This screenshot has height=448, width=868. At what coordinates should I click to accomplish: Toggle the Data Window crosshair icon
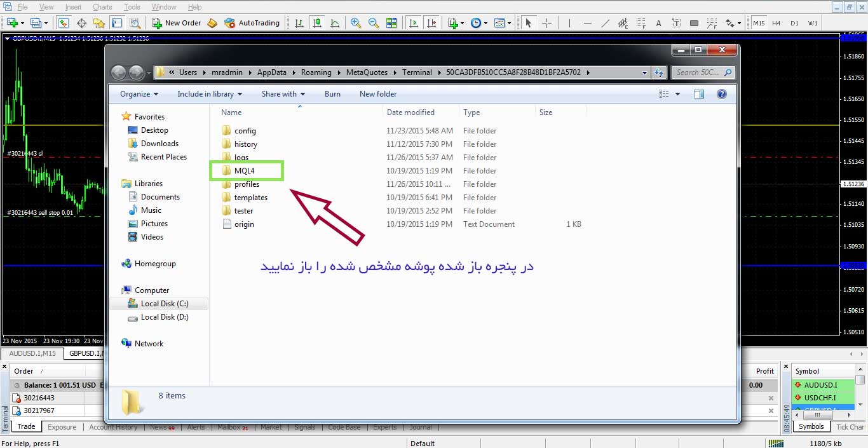pyautogui.click(x=81, y=23)
